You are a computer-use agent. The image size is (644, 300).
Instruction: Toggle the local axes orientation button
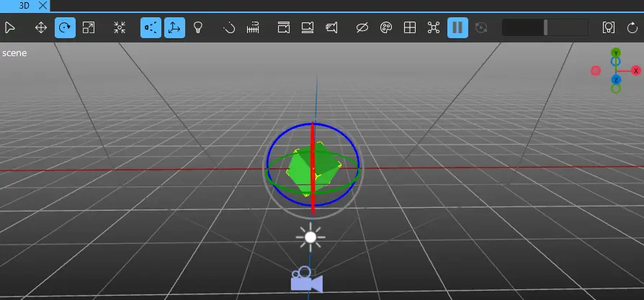pyautogui.click(x=174, y=28)
